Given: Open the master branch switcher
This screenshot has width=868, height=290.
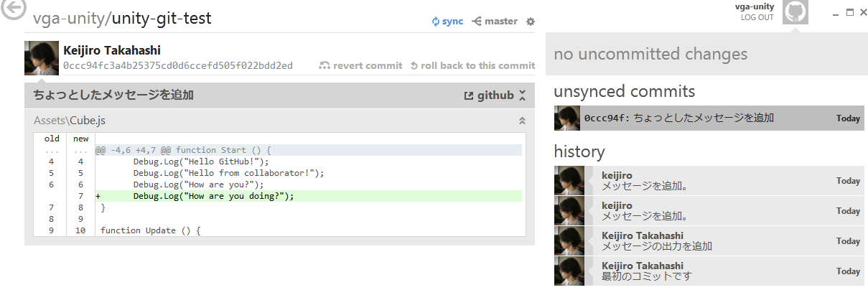Looking at the screenshot, I should point(495,22).
